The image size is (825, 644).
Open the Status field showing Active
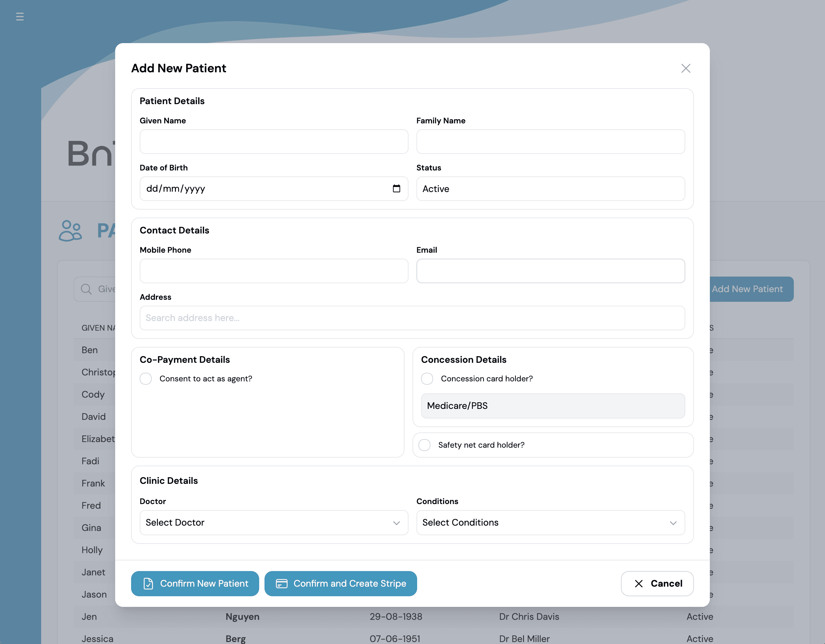[x=550, y=189]
